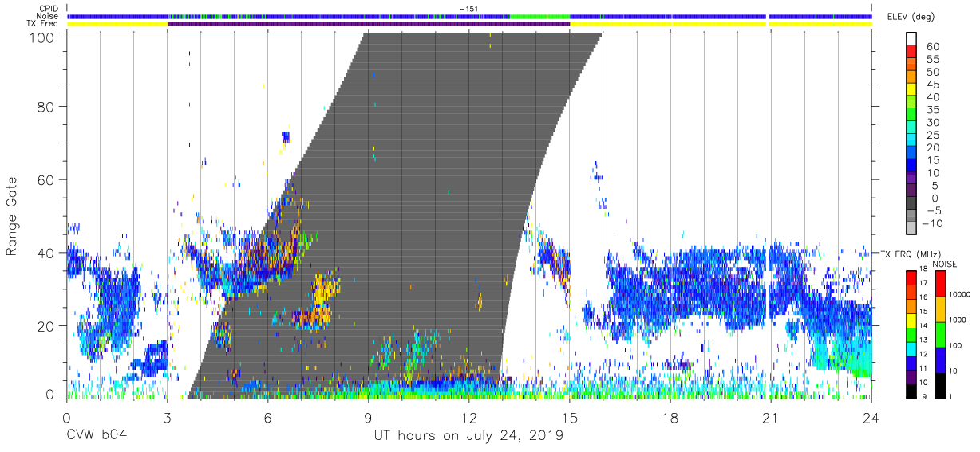Select the NOISE color bar title

click(944, 264)
